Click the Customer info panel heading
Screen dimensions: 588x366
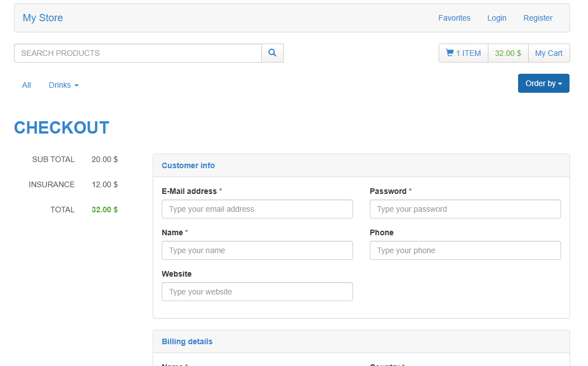point(188,165)
